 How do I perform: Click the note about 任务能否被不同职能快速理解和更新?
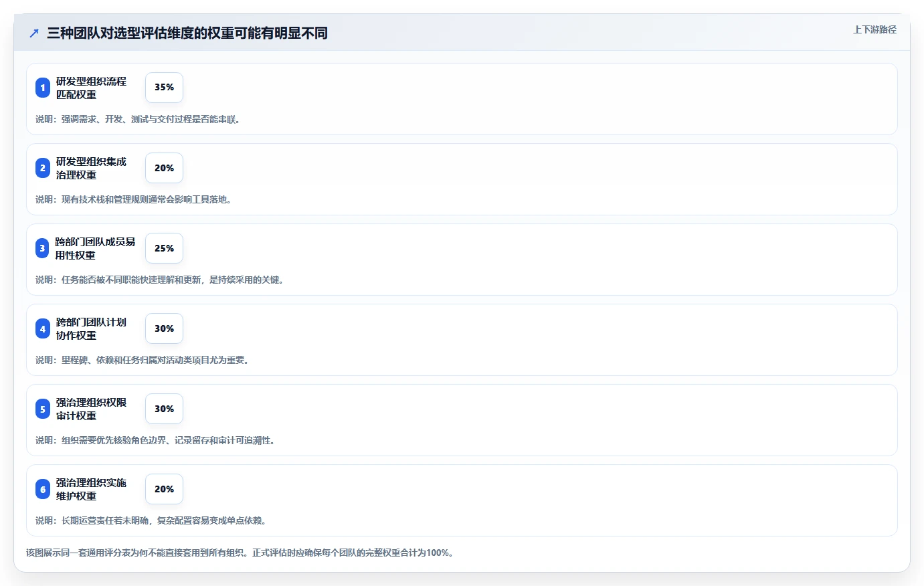(160, 280)
